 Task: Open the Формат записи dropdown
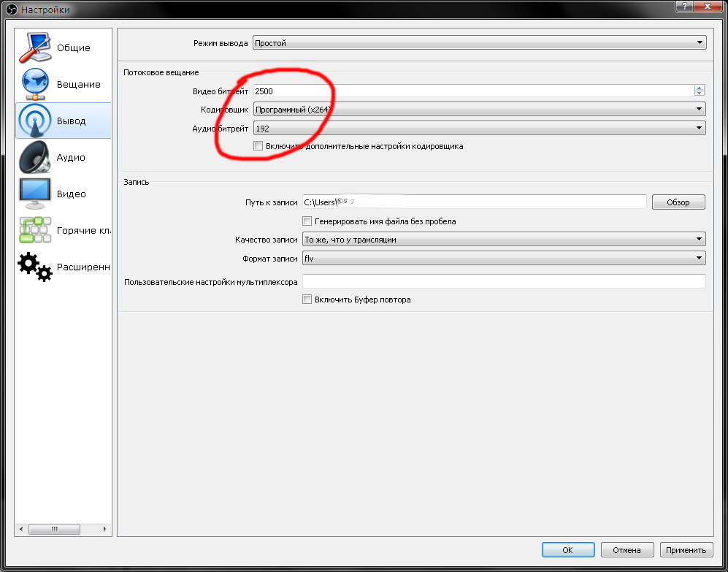(504, 258)
